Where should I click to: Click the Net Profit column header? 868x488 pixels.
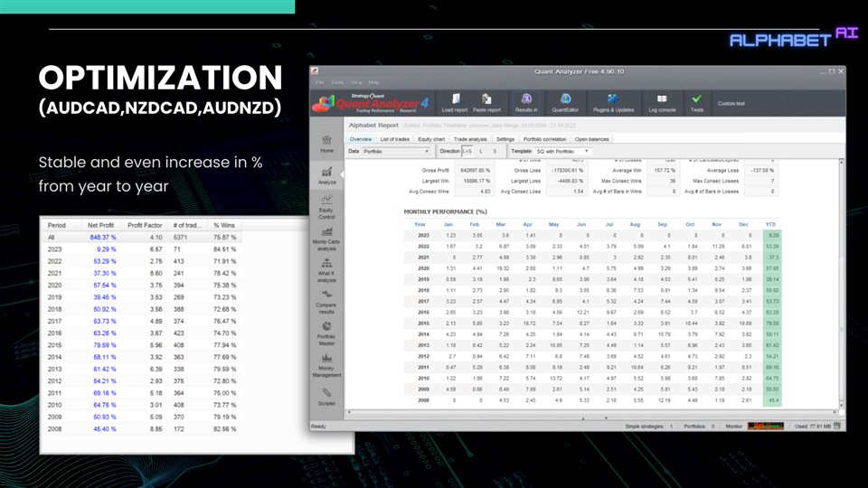point(100,225)
